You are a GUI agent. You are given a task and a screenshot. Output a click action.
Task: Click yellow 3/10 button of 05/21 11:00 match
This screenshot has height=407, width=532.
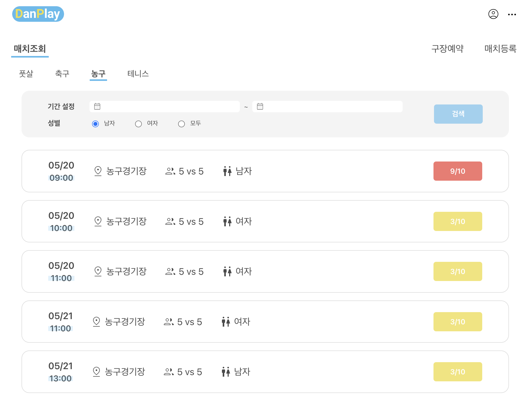pos(458,322)
